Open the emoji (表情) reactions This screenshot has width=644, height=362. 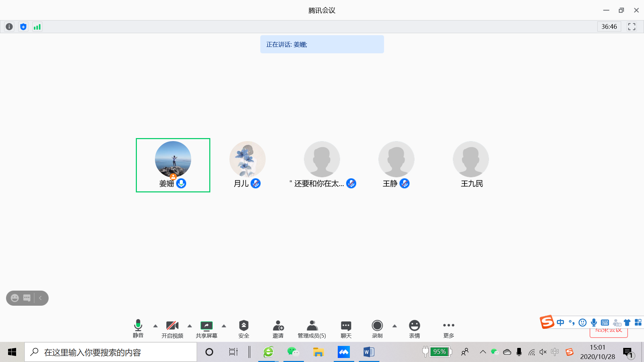[414, 329]
